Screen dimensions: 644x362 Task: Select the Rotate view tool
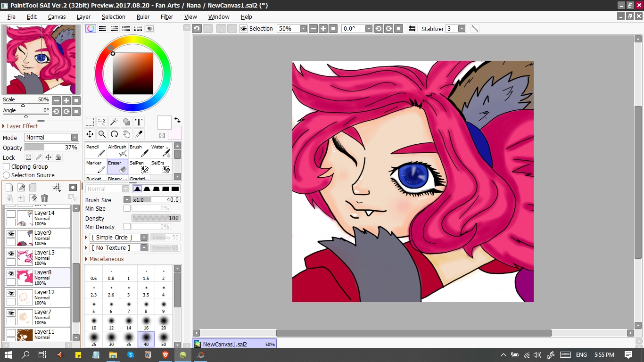(x=114, y=134)
